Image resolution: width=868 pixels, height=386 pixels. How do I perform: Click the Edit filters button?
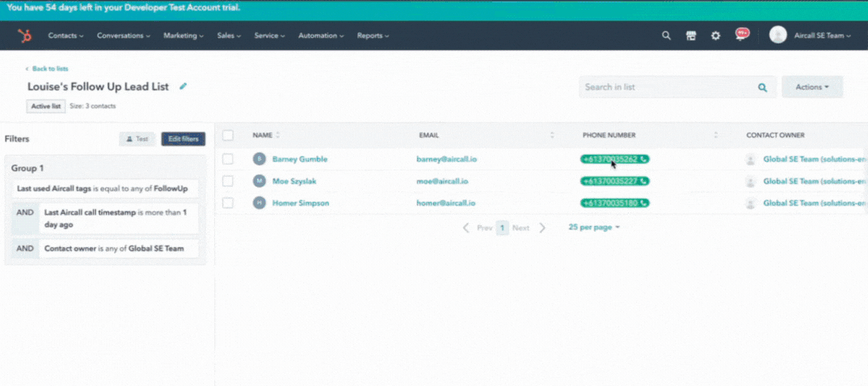[x=183, y=139]
